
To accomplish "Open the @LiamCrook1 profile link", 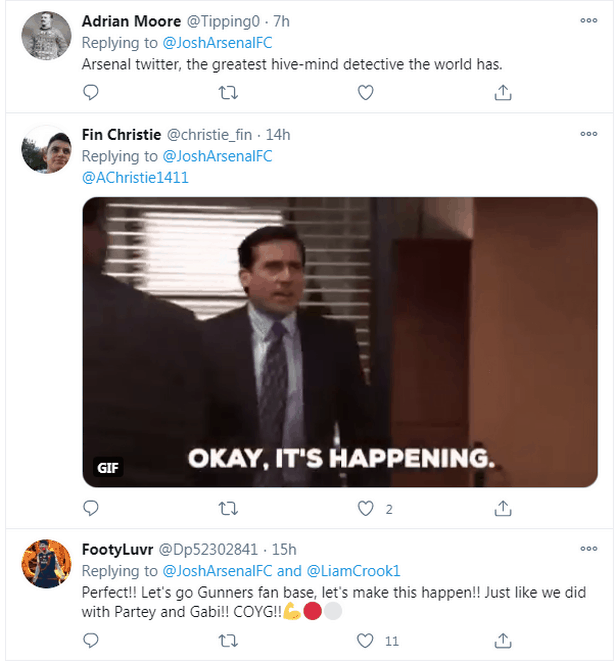I will 353,571.
